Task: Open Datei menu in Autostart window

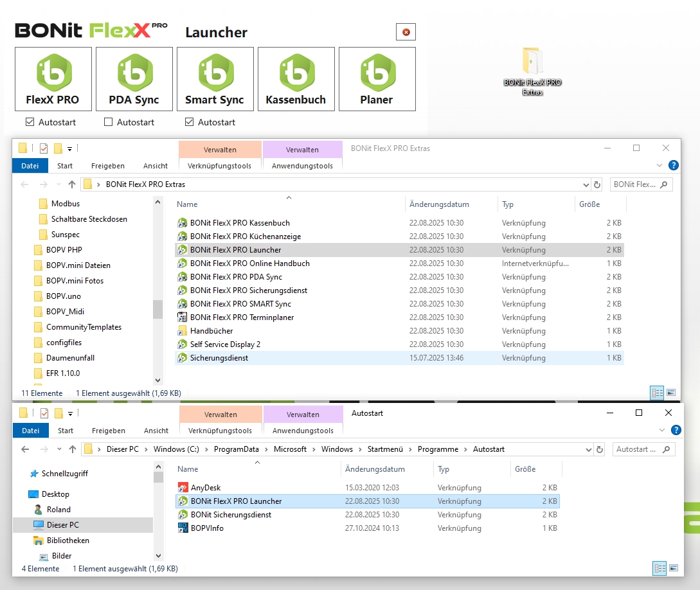Action: coord(30,431)
